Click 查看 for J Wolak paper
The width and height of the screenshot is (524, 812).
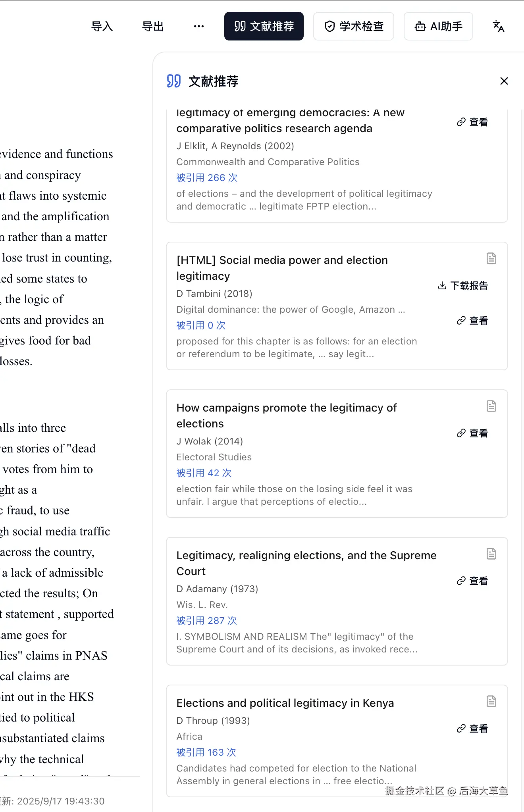click(x=472, y=433)
